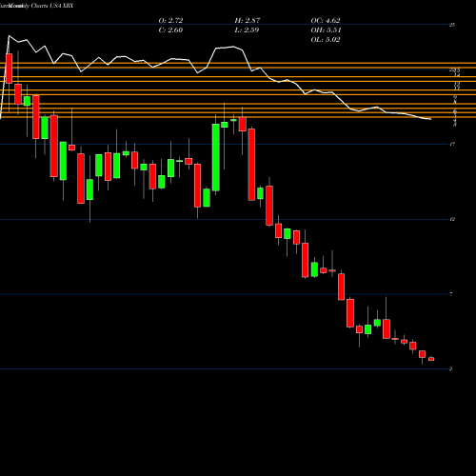Screen dimensions: 476x476
Task: Select the OH: 5.51 reading
Action: pyautogui.click(x=326, y=30)
